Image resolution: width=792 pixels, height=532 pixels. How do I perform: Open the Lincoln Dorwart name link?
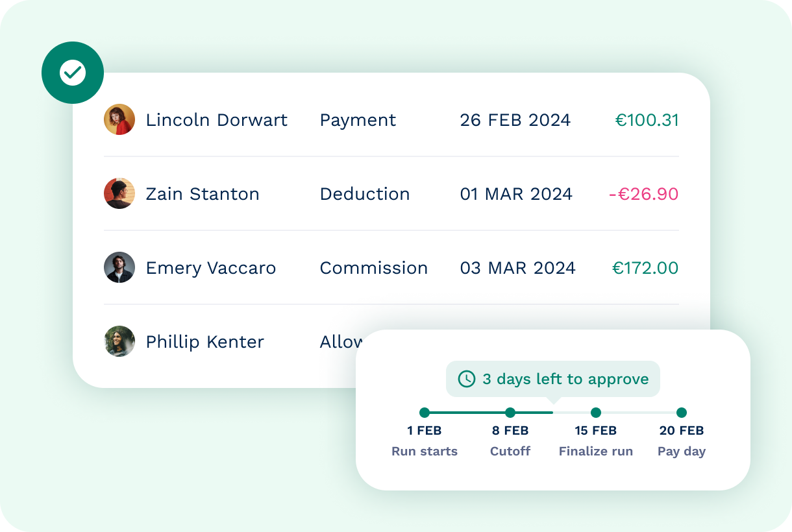(217, 120)
